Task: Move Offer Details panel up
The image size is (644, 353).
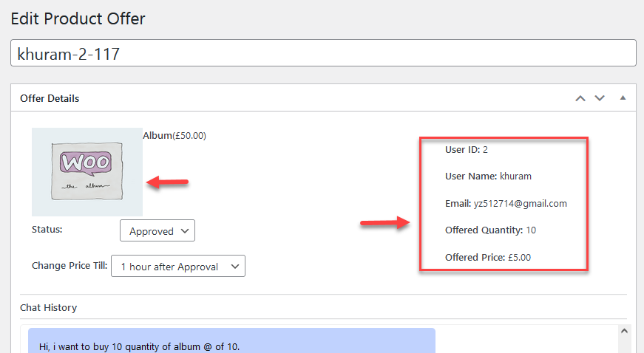Action: [580, 98]
